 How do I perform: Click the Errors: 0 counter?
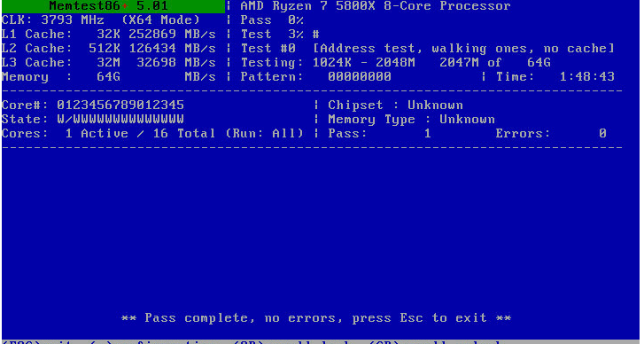(551, 134)
